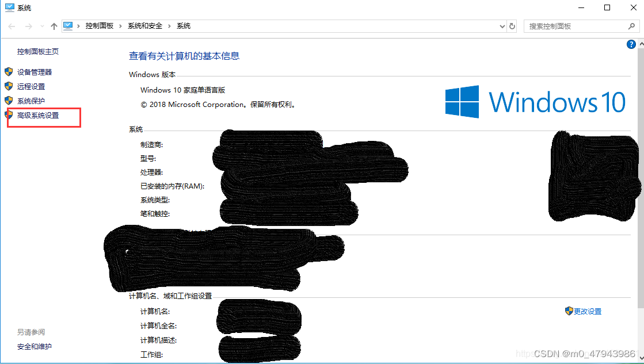Viewport: 644px width, 364px height.
Task: Open 控制面板主页 link
Action: point(38,51)
